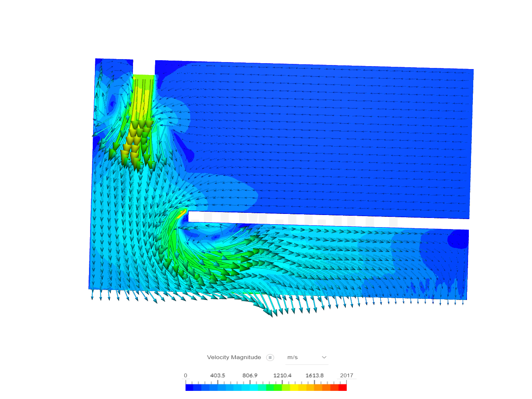This screenshot has height=399, width=532.
Task: Click the 806.9 legend tick label
Action: pos(250,375)
